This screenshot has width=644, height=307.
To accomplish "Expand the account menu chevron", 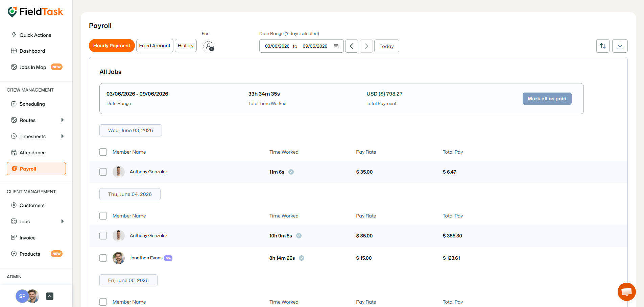I will click(50, 296).
